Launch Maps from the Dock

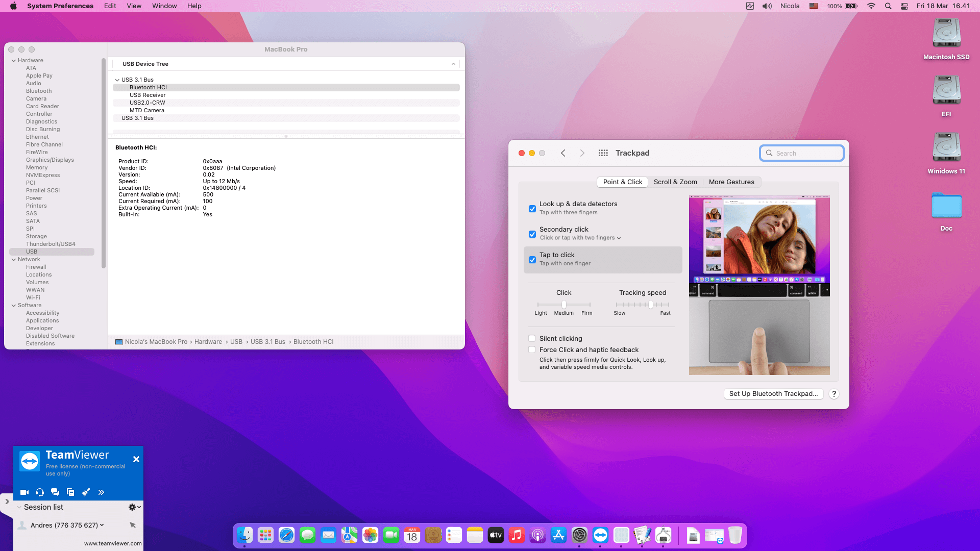tap(349, 535)
